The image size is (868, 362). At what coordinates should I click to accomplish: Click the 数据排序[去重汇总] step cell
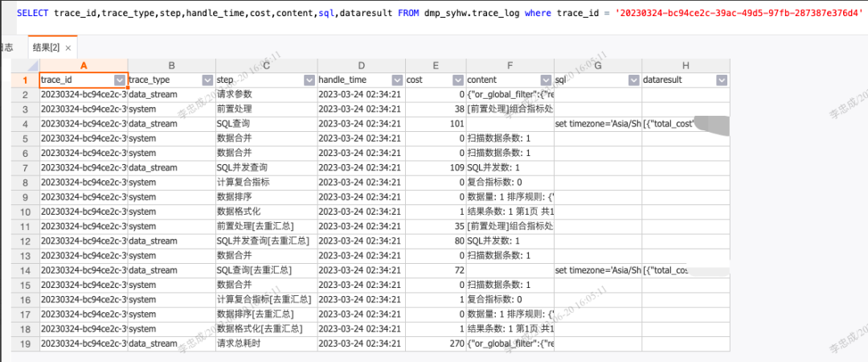click(266, 315)
